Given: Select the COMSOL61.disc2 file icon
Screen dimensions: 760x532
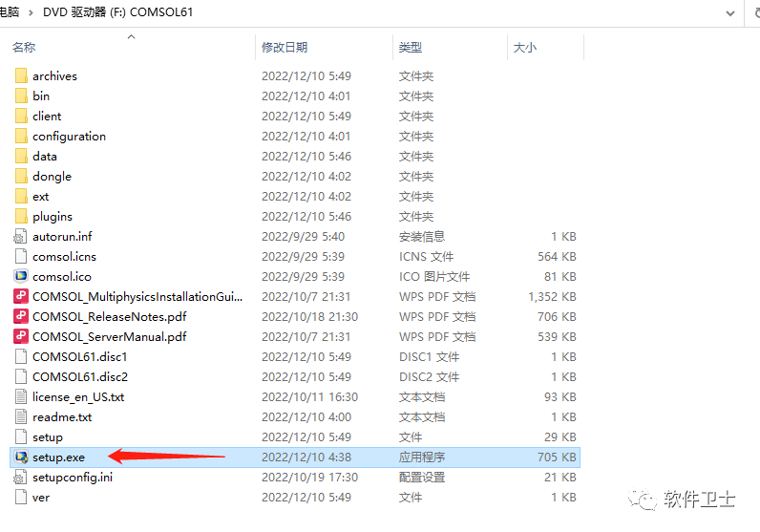Looking at the screenshot, I should 21,377.
